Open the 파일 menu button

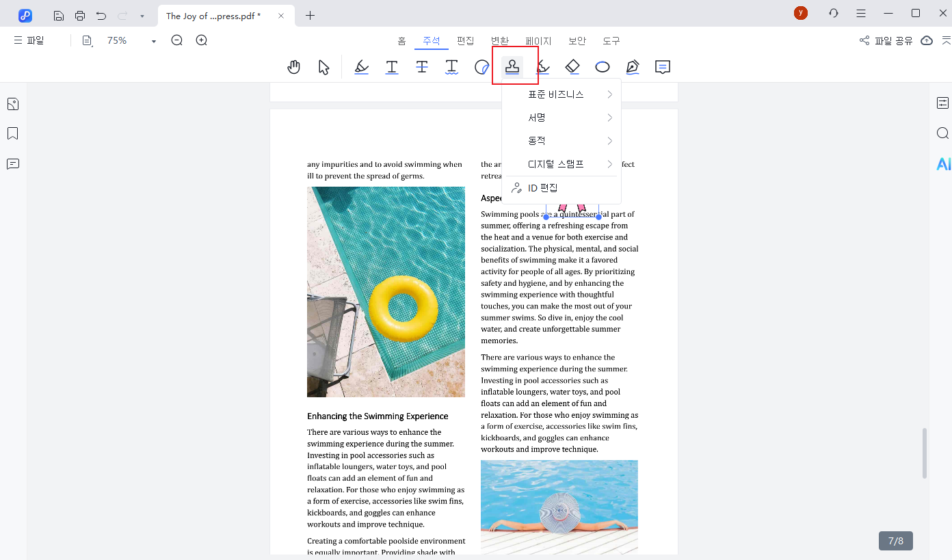[x=29, y=40]
